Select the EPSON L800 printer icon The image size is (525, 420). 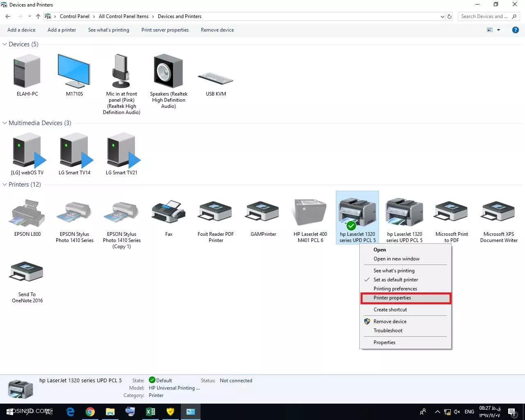click(27, 214)
